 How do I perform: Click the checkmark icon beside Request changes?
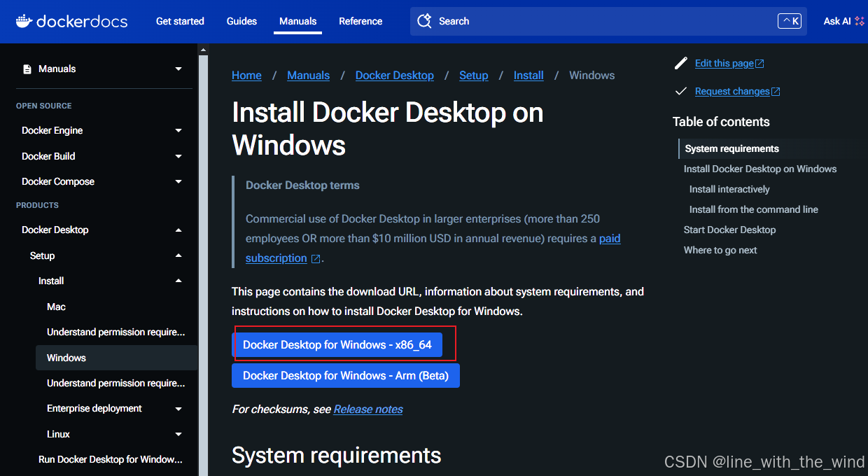680,91
